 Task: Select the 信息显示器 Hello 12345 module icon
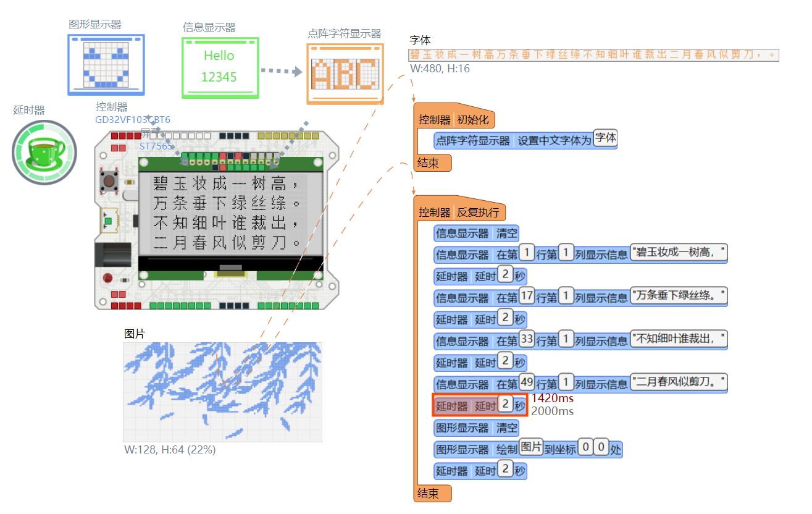point(220,67)
